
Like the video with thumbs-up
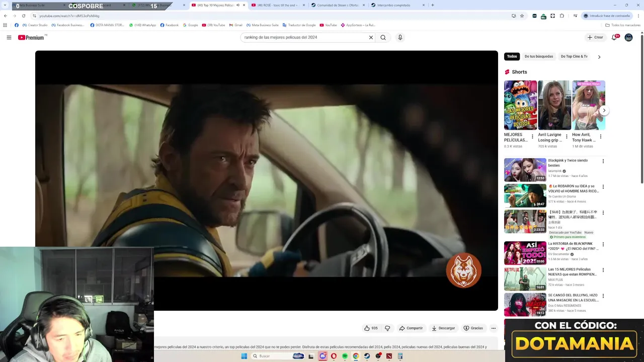371,328
